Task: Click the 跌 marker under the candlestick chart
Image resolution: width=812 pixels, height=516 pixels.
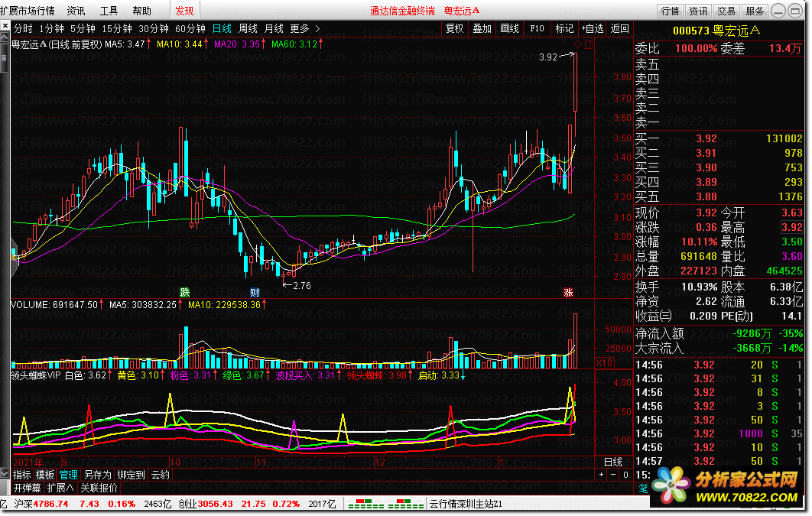Action: 185,293
